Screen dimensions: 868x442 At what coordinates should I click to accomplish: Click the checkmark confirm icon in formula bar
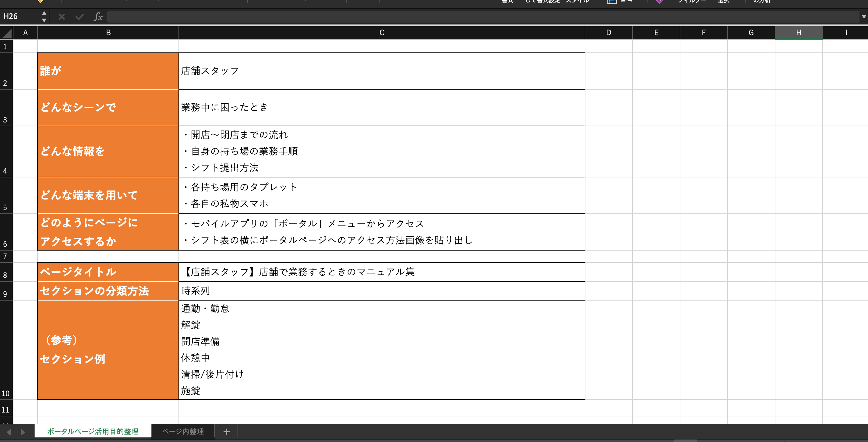click(x=79, y=16)
